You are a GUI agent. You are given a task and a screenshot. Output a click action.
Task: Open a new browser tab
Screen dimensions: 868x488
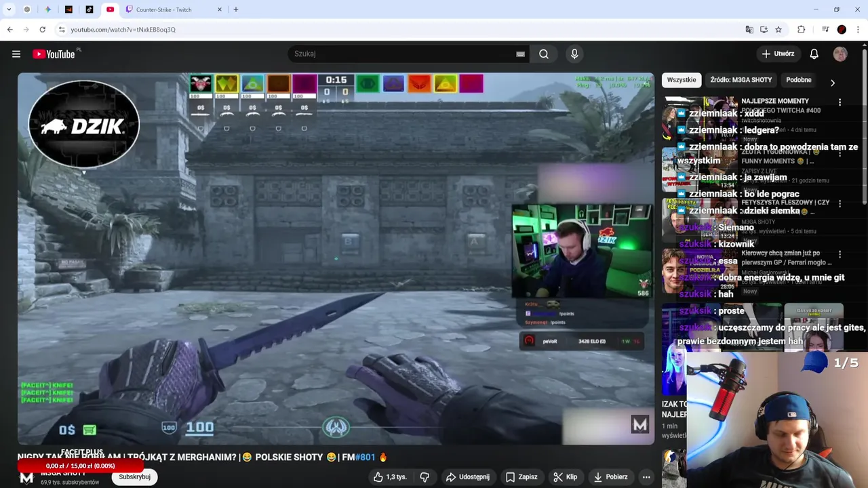point(236,9)
